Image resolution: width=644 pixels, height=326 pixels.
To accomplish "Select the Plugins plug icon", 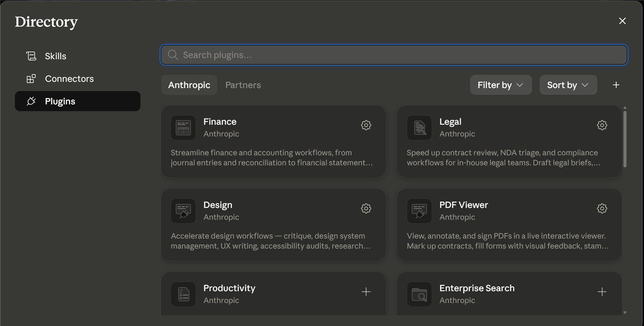I will point(31,101).
